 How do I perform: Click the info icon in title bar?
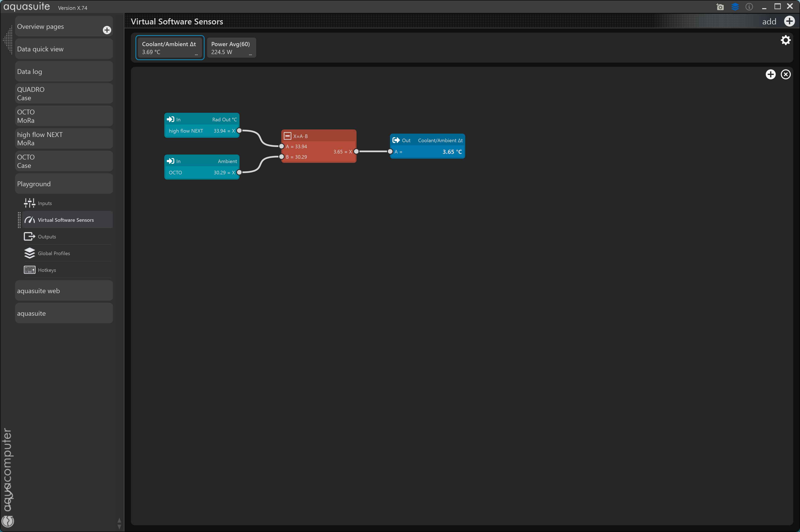click(749, 7)
